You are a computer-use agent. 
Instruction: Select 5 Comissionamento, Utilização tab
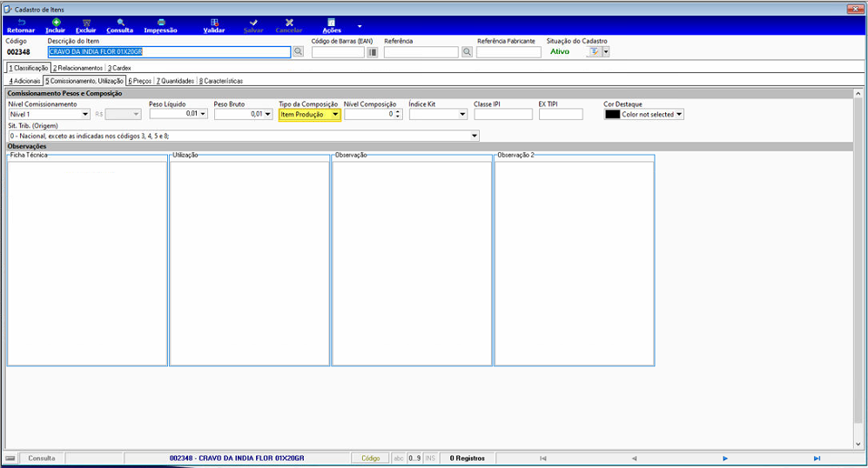pos(84,81)
